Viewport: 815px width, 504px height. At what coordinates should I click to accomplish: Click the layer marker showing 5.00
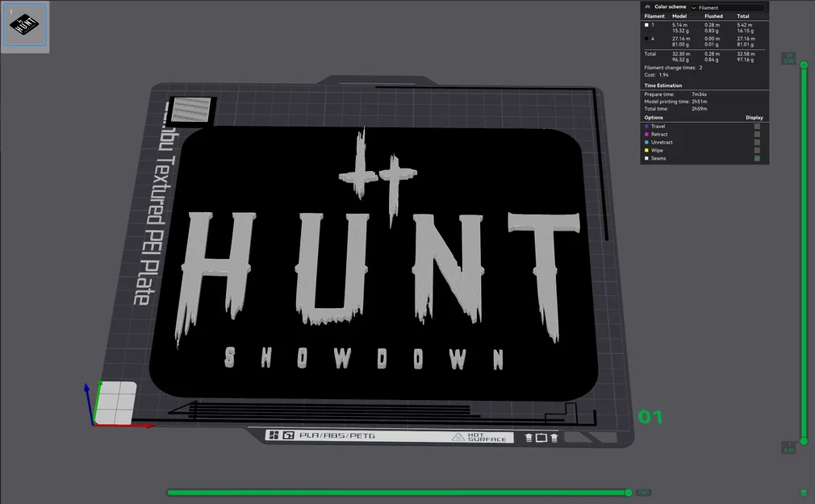(x=788, y=59)
